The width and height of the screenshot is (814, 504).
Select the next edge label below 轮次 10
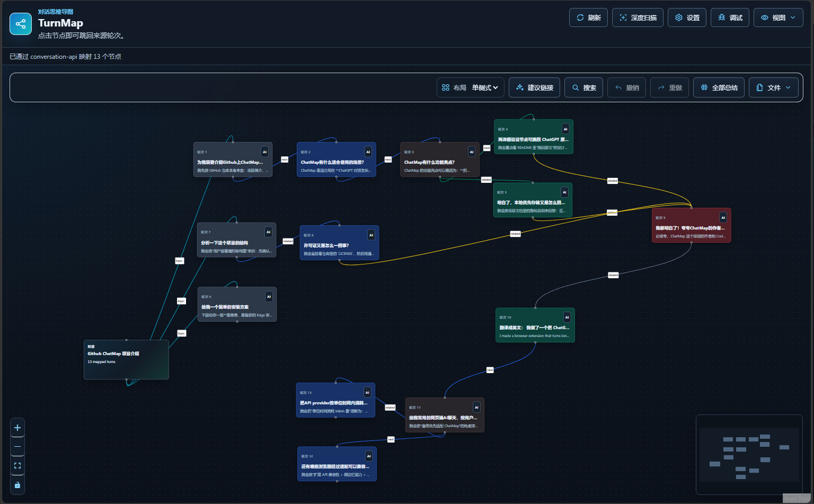coord(490,370)
